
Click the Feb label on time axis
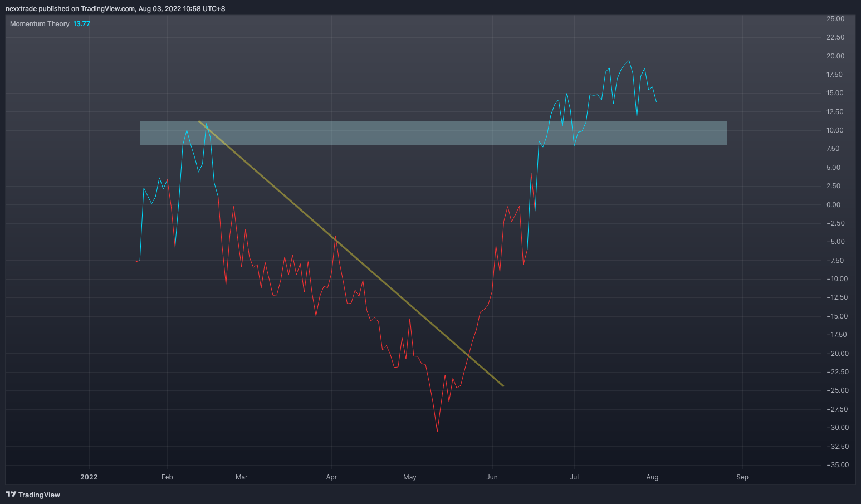pos(167,477)
